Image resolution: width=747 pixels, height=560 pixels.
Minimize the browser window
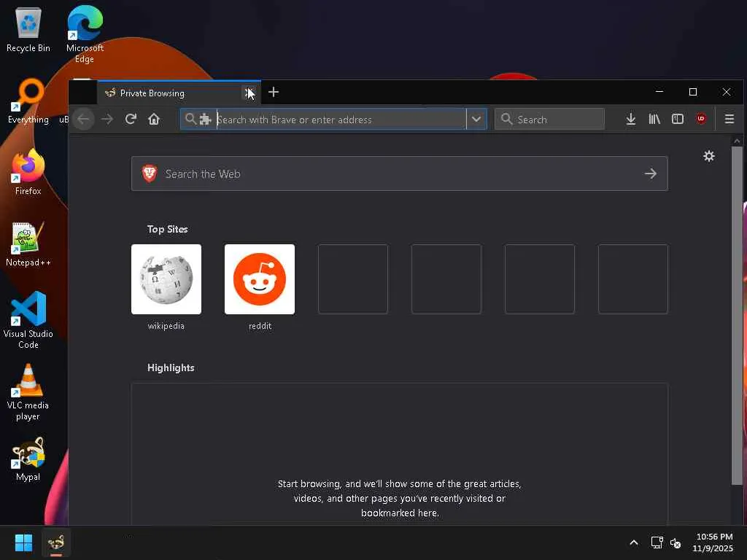pos(659,92)
